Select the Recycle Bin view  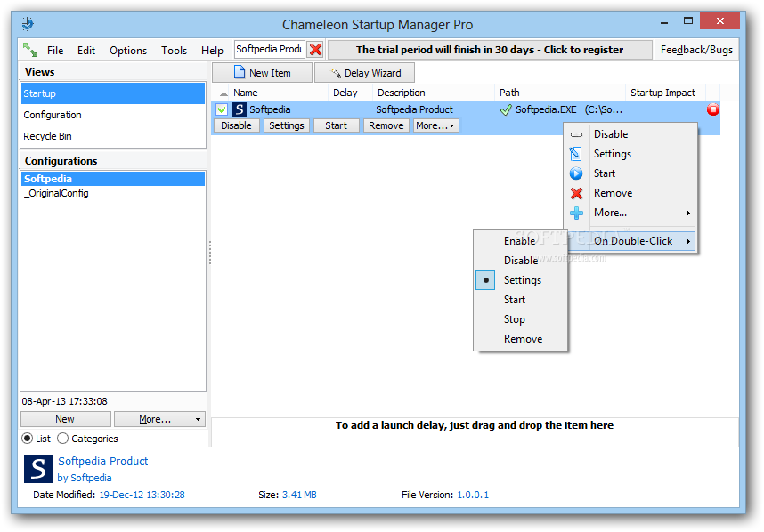click(x=113, y=136)
